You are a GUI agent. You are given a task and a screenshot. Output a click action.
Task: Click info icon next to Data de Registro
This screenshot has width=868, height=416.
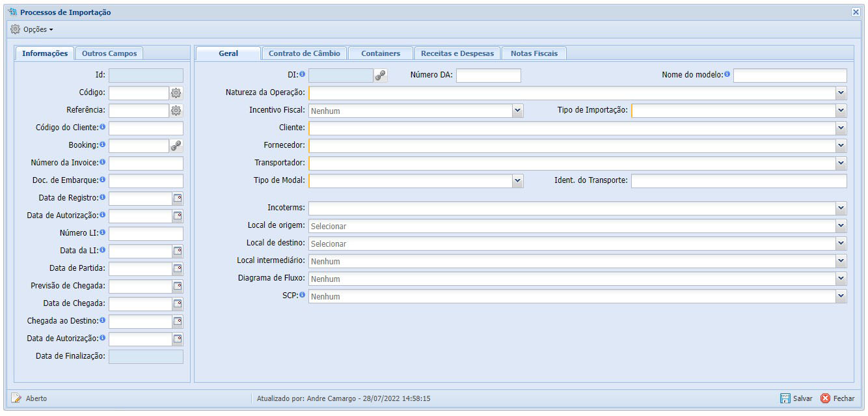(103, 197)
